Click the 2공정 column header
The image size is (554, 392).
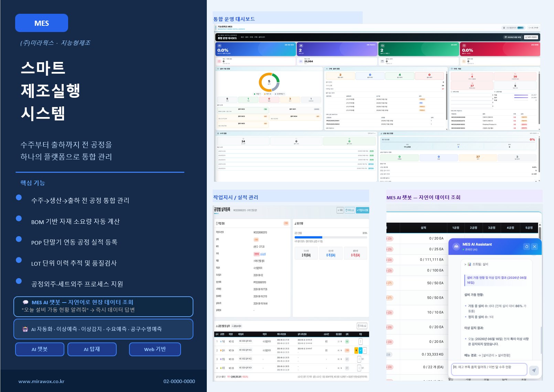[x=473, y=228]
